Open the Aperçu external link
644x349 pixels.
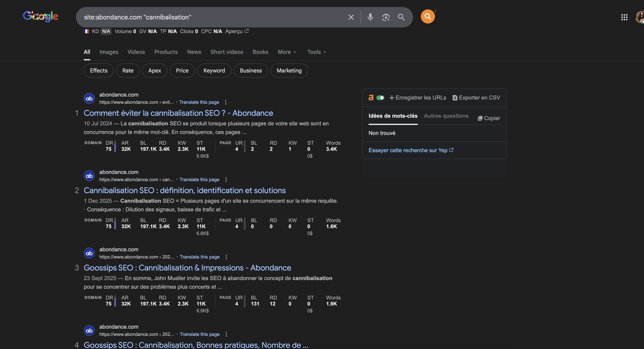coord(236,31)
